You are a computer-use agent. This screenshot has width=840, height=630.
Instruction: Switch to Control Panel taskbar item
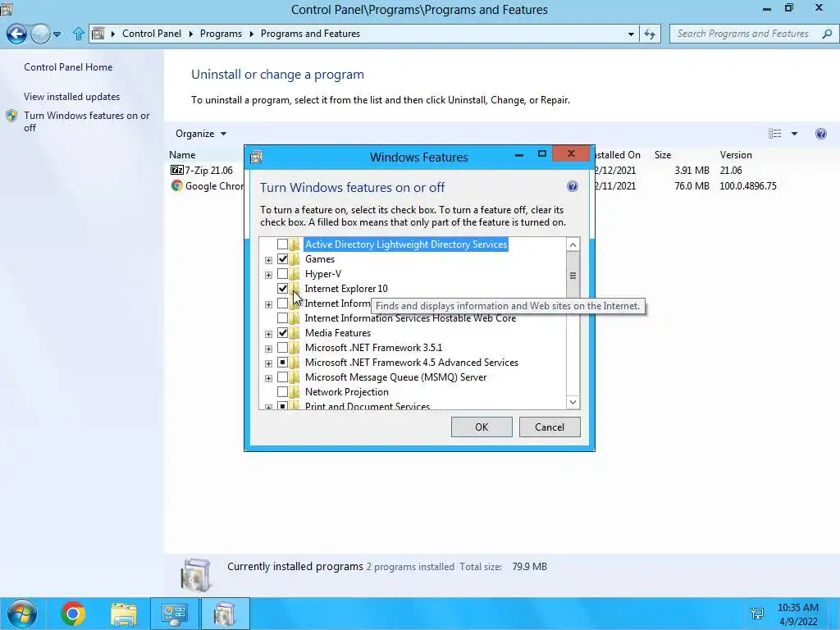pos(174,614)
